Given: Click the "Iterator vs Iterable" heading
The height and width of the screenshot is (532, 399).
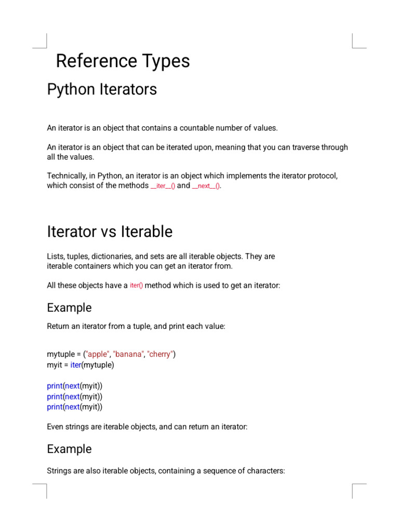Looking at the screenshot, I should coord(110,231).
